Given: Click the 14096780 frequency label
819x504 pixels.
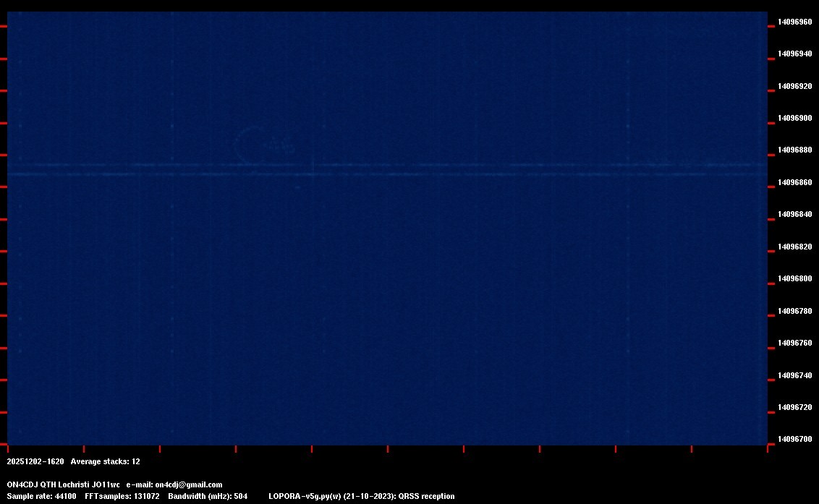Looking at the screenshot, I should pos(794,311).
